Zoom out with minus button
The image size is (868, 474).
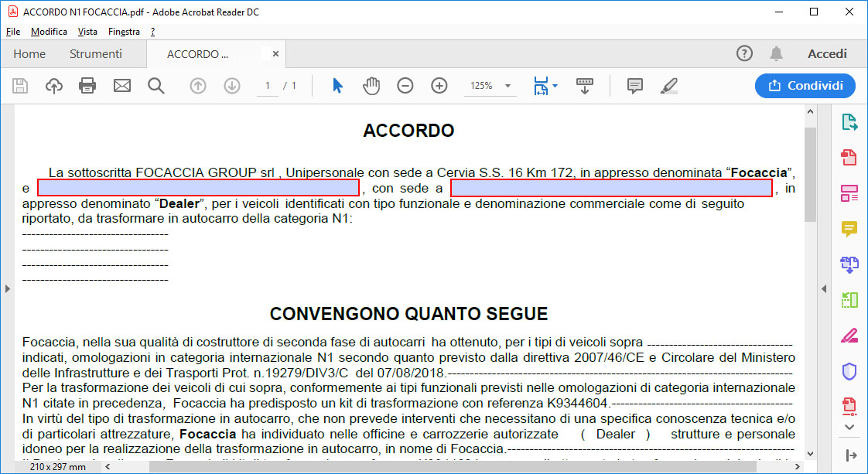[405, 86]
